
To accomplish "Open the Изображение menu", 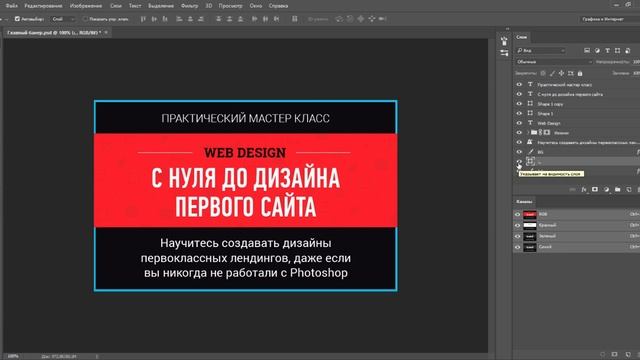I will (86, 6).
